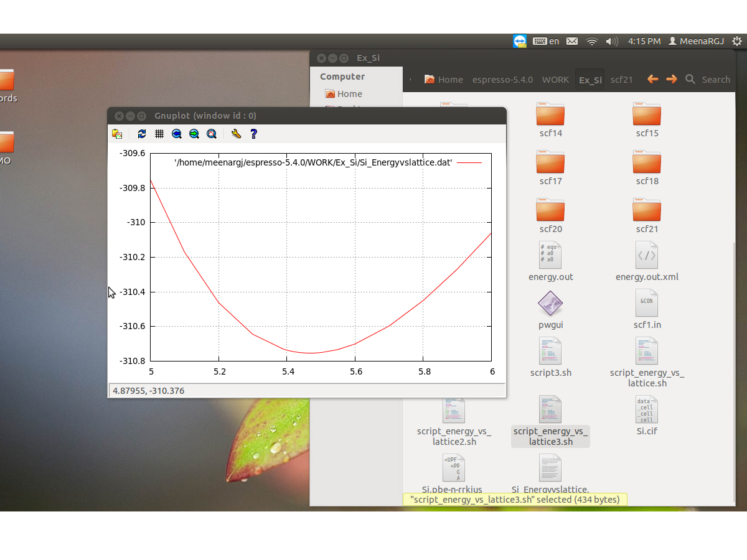Go forward using the orange right arrow
The width and height of the screenshot is (747, 560).
point(671,79)
